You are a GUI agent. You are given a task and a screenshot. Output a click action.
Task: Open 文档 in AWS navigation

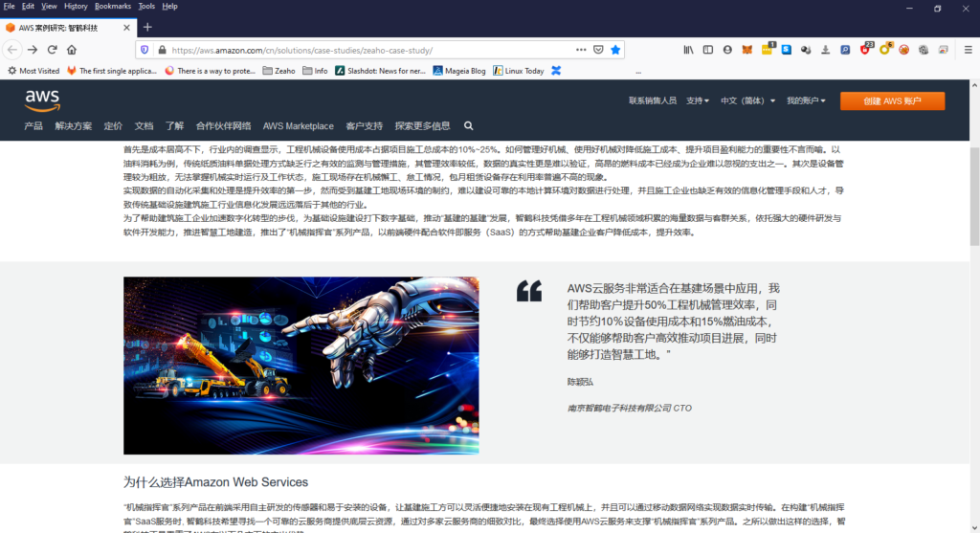144,126
